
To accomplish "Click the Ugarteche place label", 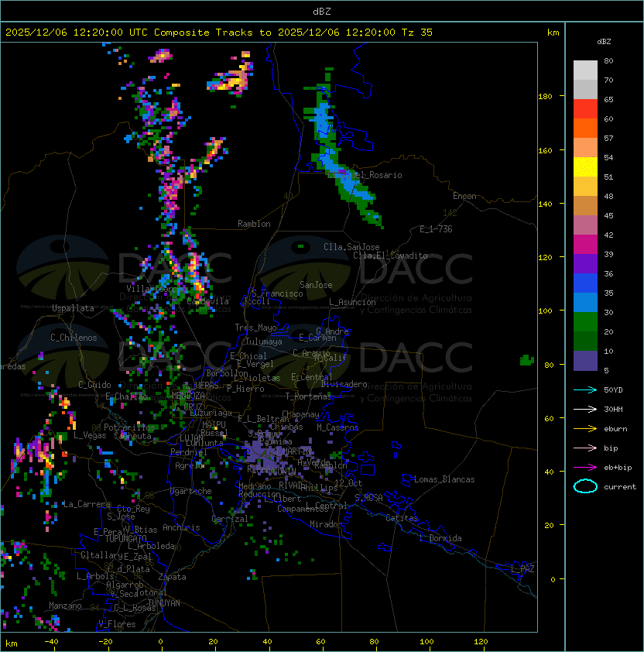I will click(191, 491).
